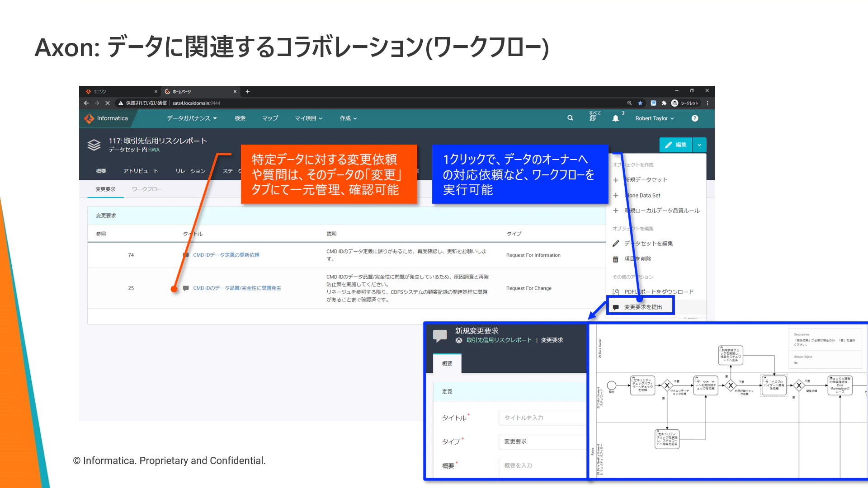Select the 概要 tab in 新規変更要求 form

[x=447, y=364]
